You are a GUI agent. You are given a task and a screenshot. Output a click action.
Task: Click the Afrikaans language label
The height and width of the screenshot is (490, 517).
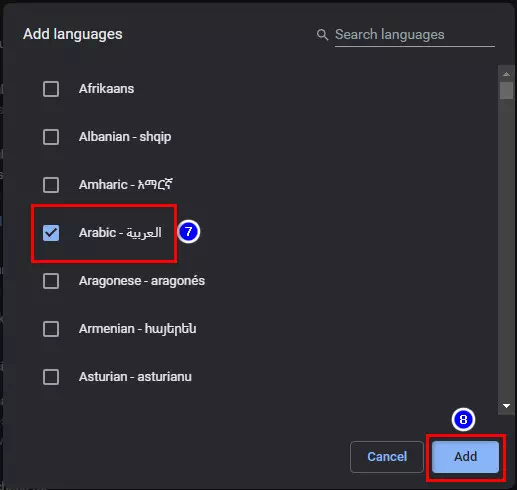tap(106, 89)
